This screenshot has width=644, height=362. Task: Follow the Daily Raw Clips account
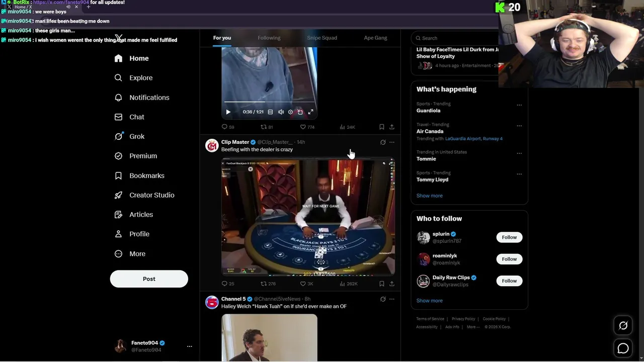[509, 281]
